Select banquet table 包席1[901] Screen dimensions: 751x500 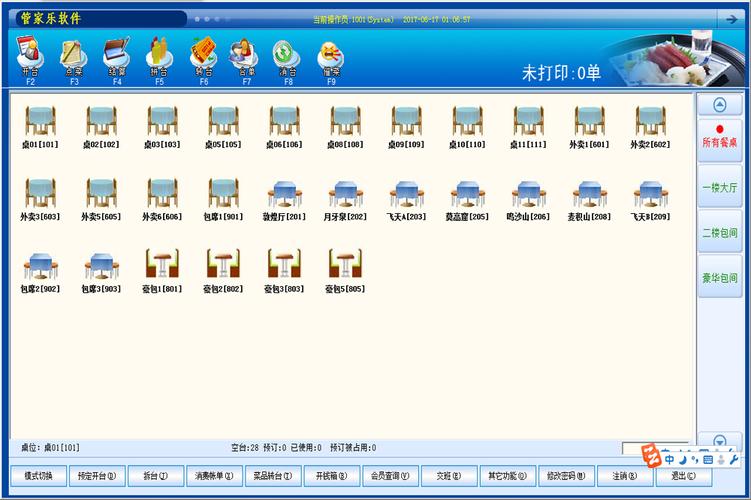click(x=223, y=200)
